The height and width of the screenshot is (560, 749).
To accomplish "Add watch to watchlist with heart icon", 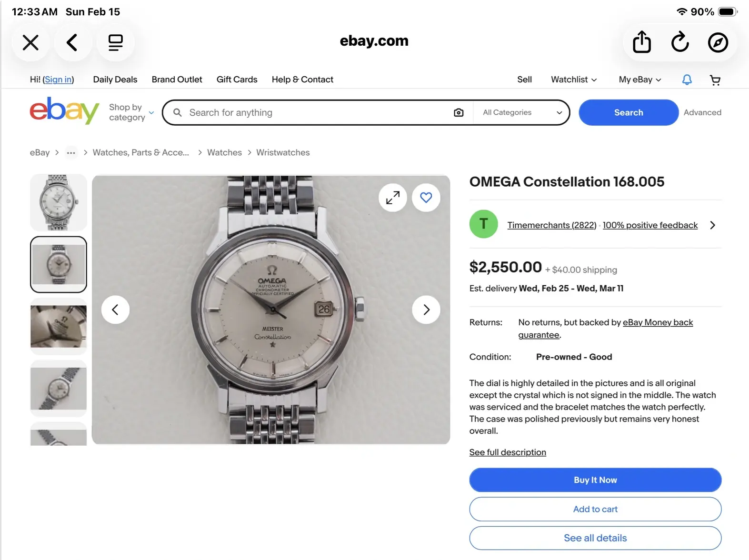I will point(426,198).
